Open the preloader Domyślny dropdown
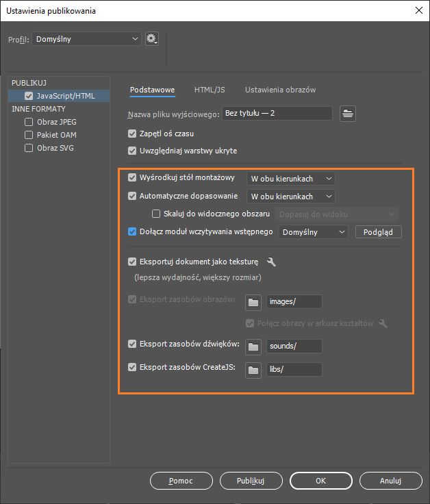The width and height of the screenshot is (430, 504). (x=314, y=232)
